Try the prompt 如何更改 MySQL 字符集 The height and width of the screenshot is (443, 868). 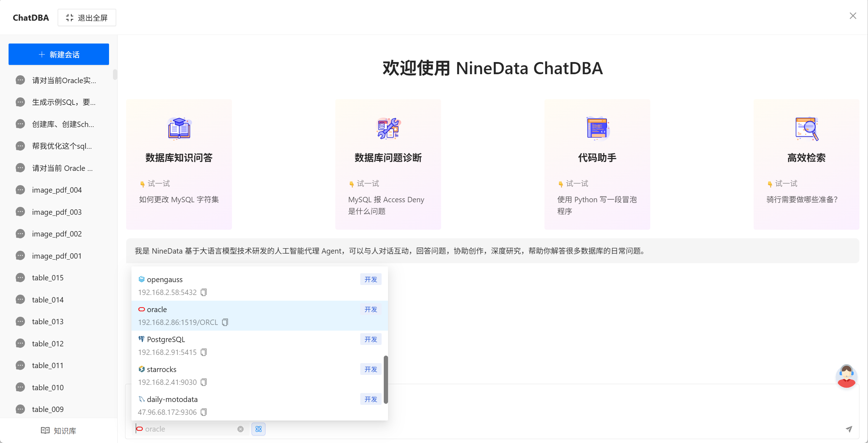point(179,200)
